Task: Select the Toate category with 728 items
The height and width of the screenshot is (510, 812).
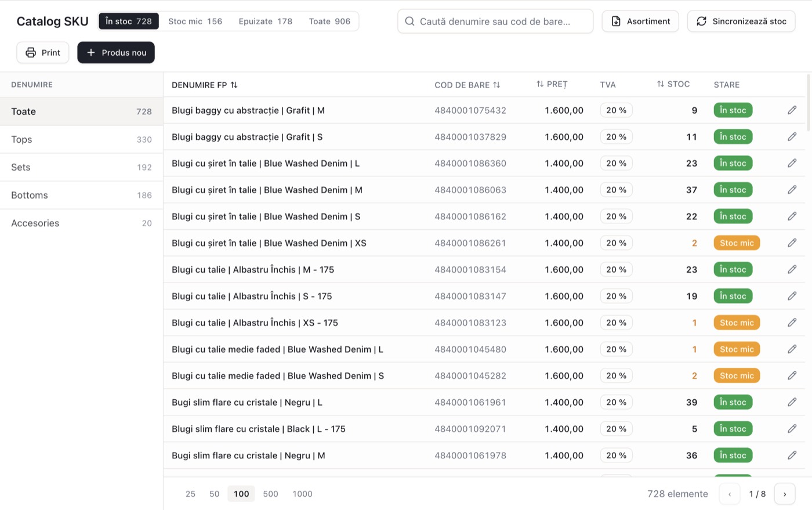Action: [81, 111]
